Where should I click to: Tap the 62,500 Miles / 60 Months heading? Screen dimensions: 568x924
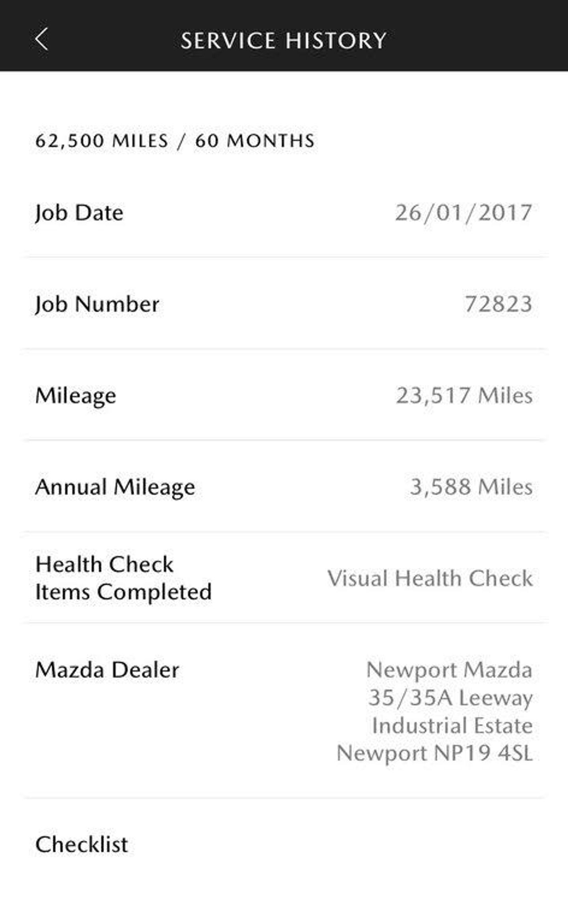tap(175, 141)
